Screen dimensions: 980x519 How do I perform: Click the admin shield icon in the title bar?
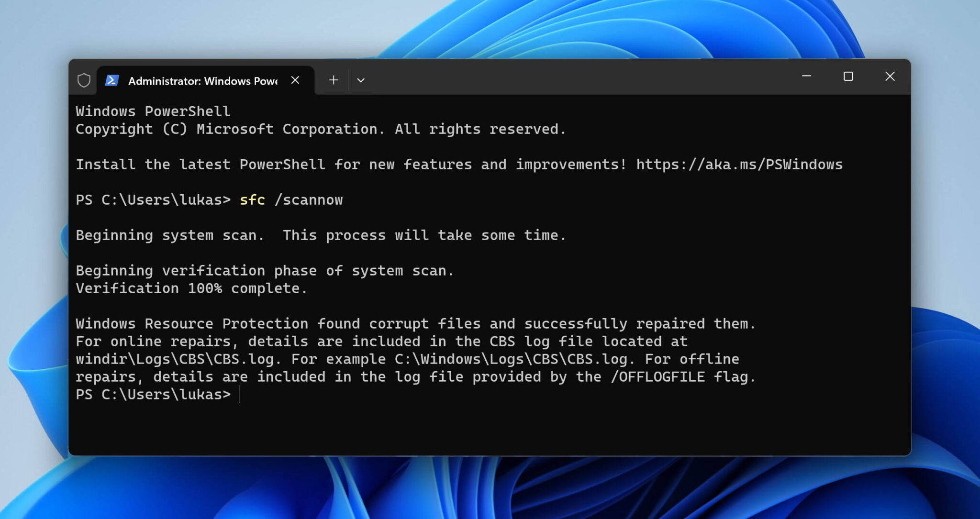[x=84, y=80]
